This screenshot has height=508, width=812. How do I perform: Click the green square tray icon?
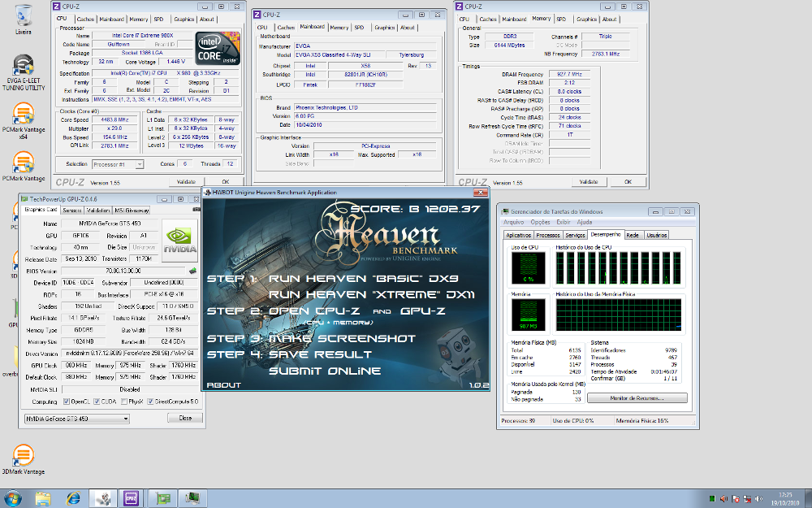[712, 499]
